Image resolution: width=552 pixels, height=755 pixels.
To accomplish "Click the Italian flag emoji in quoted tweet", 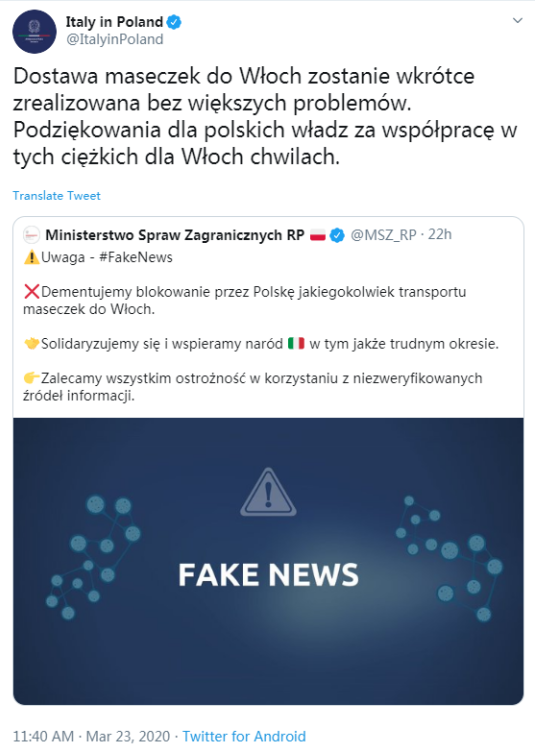I will (296, 343).
